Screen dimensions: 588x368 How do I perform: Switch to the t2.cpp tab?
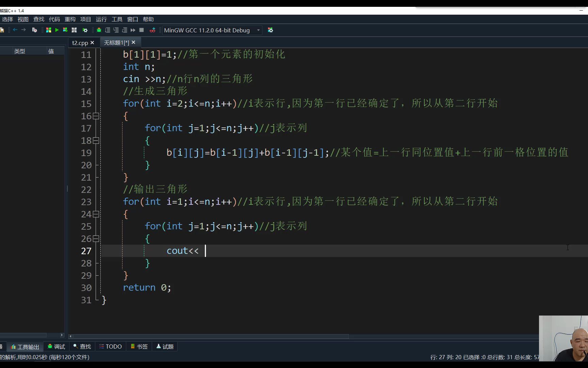(x=81, y=42)
